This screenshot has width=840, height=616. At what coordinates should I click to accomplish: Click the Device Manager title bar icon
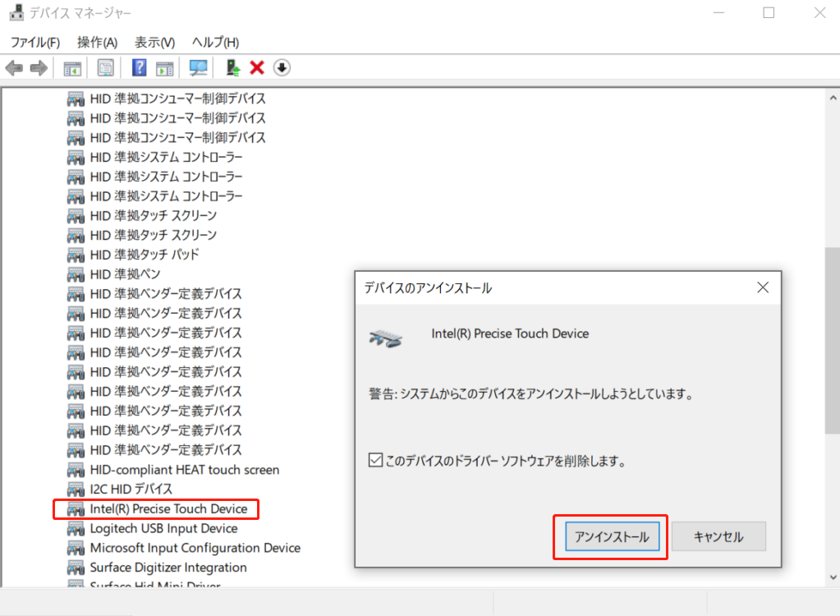(x=16, y=12)
